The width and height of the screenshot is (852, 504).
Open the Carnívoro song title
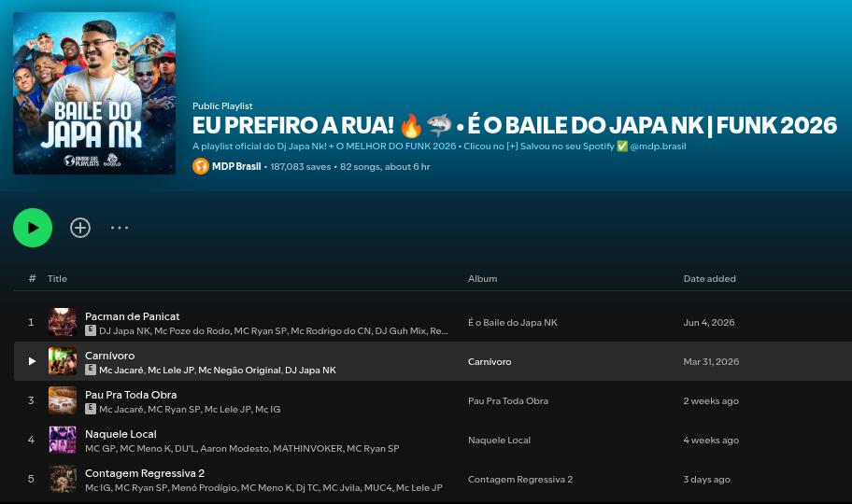109,356
